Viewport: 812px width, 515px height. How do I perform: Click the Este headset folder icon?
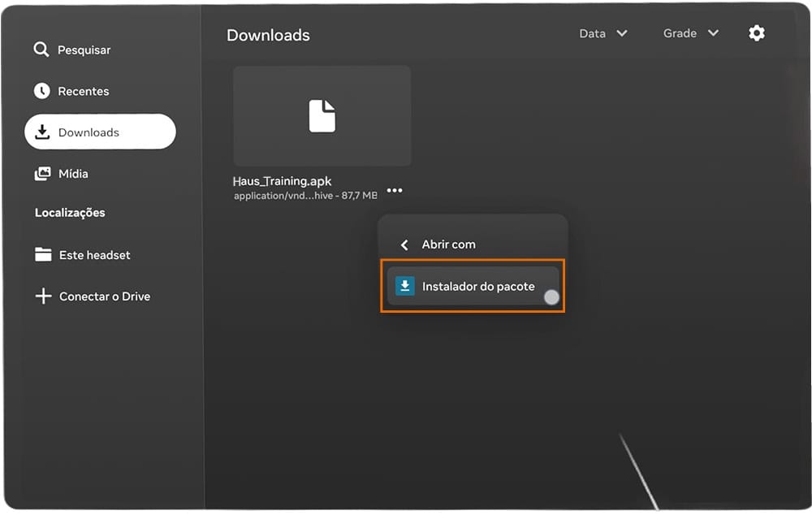[43, 254]
